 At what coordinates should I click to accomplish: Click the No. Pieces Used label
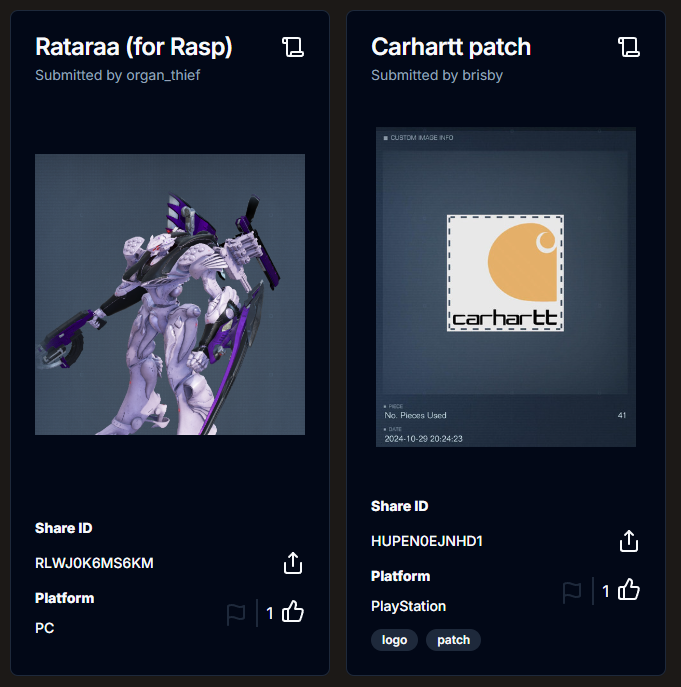[x=415, y=415]
